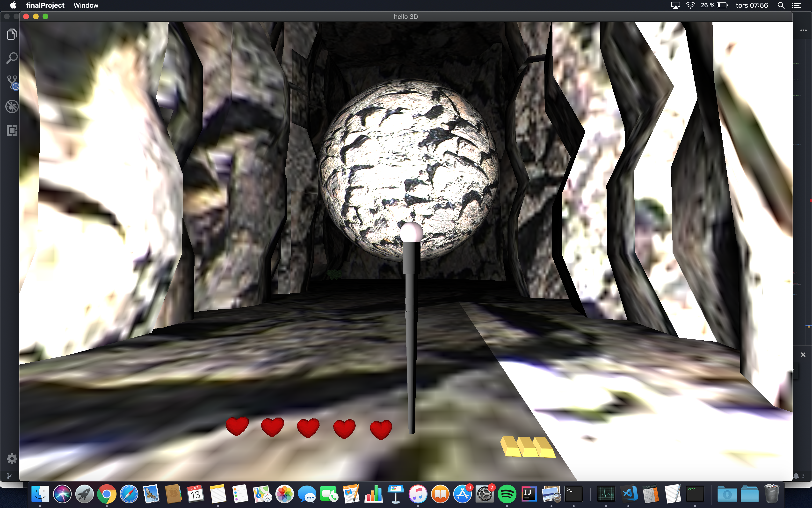Open Calculator from the Dock
Screen dimensions: 812x508
tap(650, 494)
